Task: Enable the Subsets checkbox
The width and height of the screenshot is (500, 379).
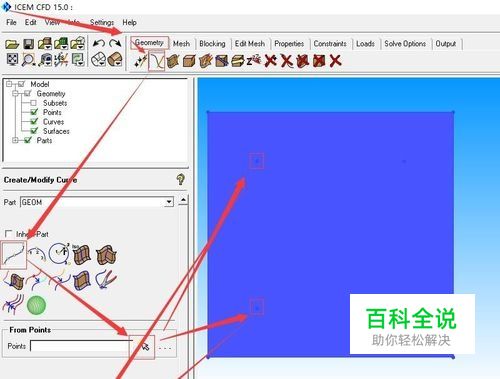Action: coord(34,103)
